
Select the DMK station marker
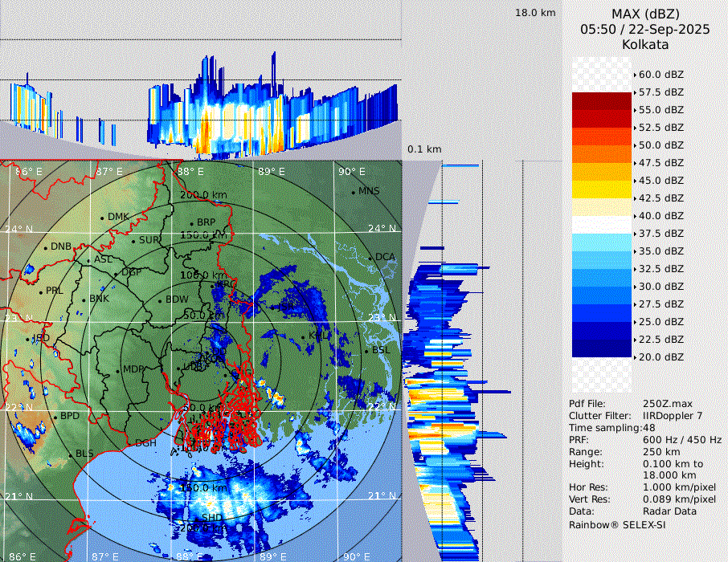point(103,218)
